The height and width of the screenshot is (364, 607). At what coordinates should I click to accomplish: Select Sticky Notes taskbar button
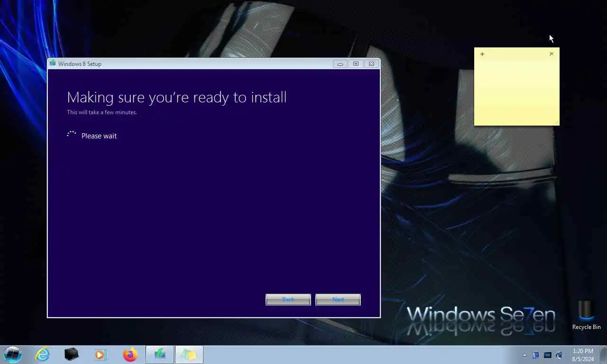[x=189, y=355]
